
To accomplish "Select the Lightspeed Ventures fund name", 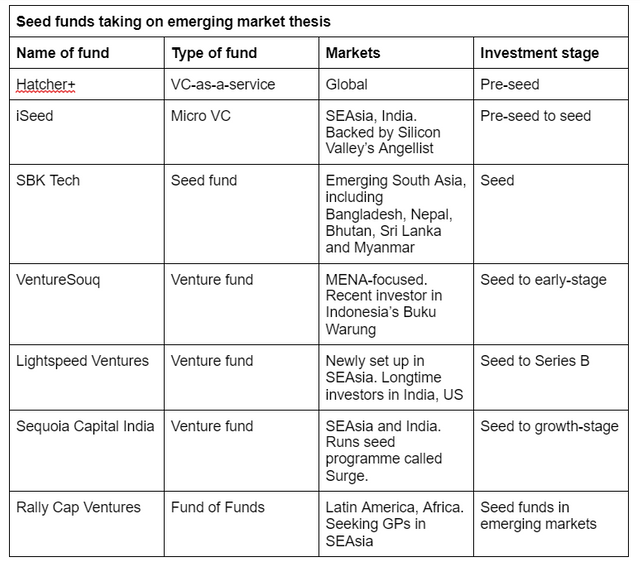I will click(82, 361).
